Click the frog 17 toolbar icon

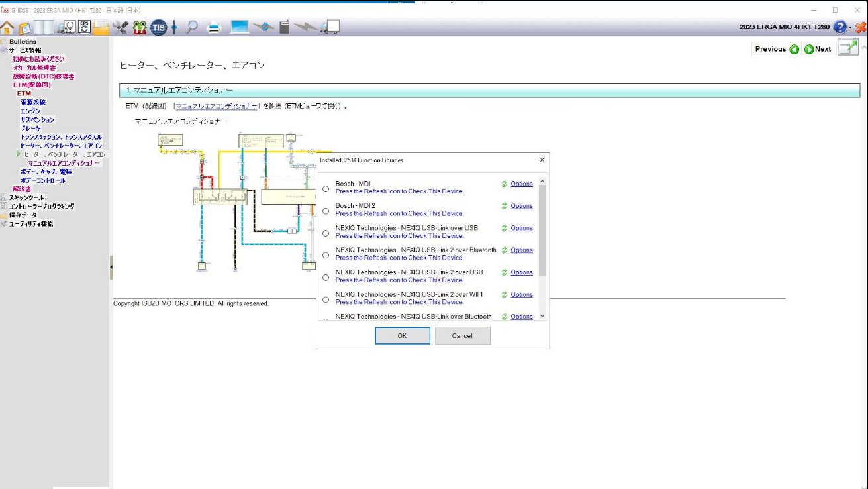(140, 27)
